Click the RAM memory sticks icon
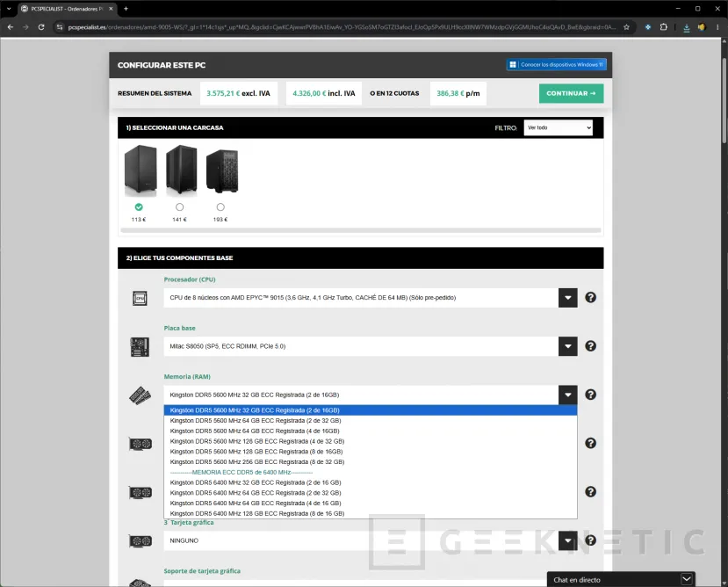Image resolution: width=728 pixels, height=587 pixels. click(140, 395)
